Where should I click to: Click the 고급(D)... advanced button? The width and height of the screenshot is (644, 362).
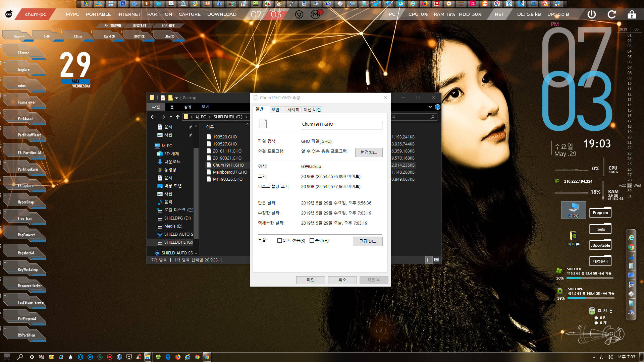pos(368,241)
